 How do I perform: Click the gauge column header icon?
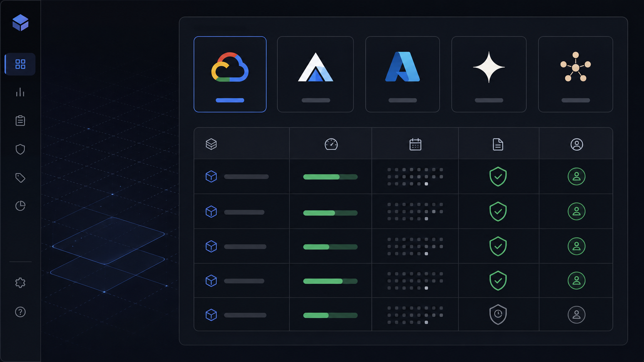[331, 144]
